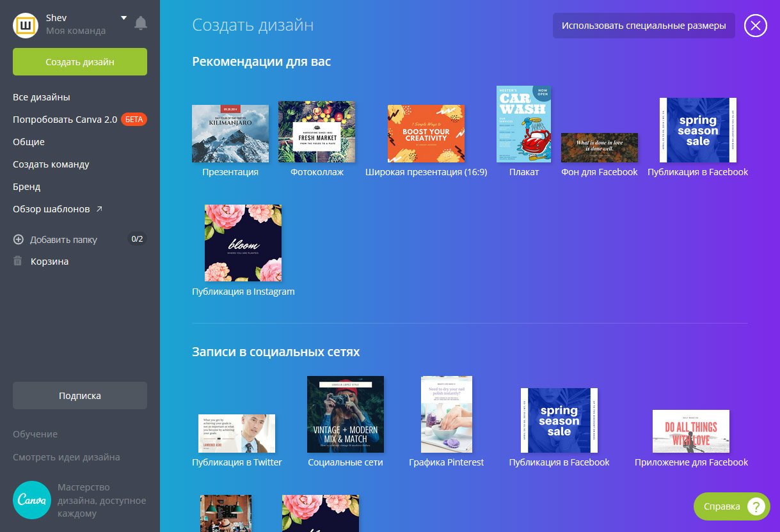Expand the Shev account dropdown arrow
This screenshot has height=532, width=780.
click(x=123, y=18)
